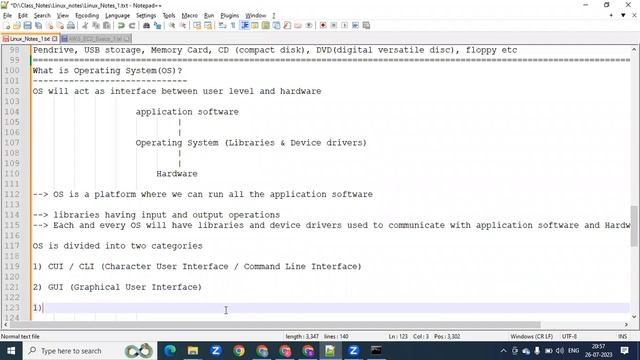Viewport: 640px width, 360px height.
Task: Open the Function List toolbar icon
Action: [x=287, y=26]
